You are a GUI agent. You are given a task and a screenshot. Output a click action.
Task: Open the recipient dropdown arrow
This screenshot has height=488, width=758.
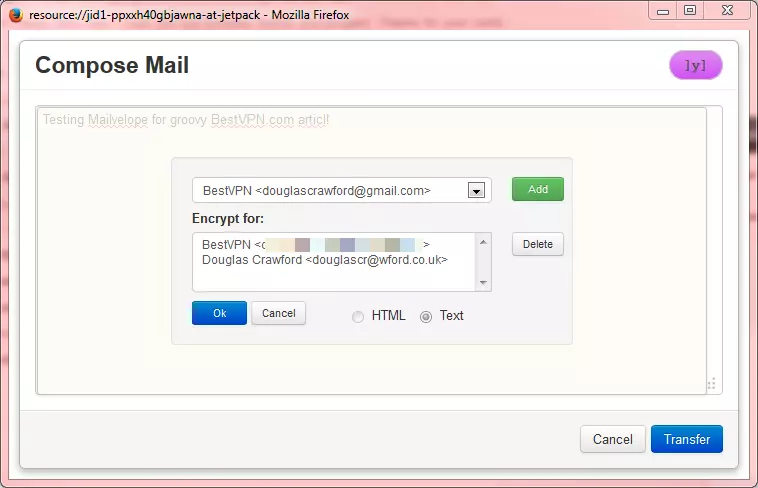point(476,191)
